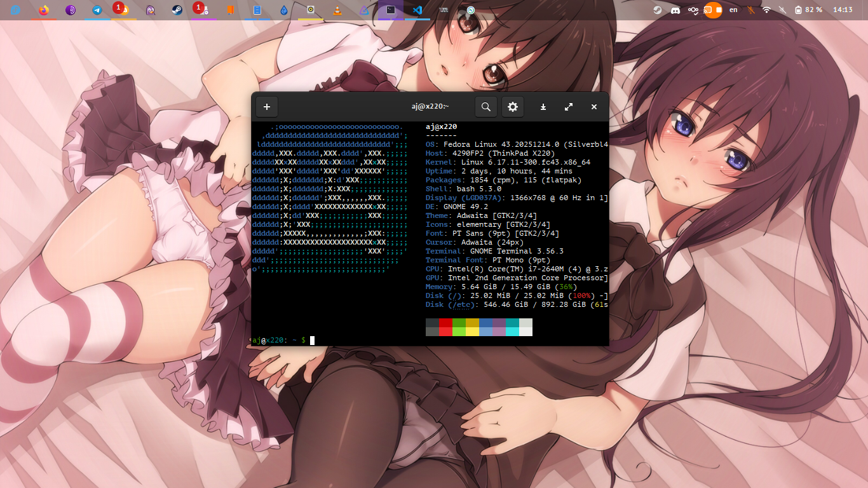Screen dimensions: 868x488
Task: Click the 'DE: GNOME 49.2' line
Action: (457, 207)
